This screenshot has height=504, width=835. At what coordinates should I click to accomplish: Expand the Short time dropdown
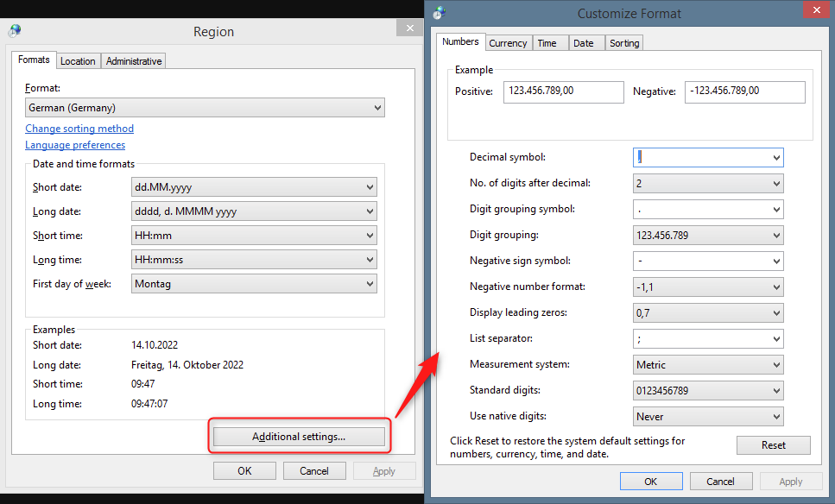[254, 236]
